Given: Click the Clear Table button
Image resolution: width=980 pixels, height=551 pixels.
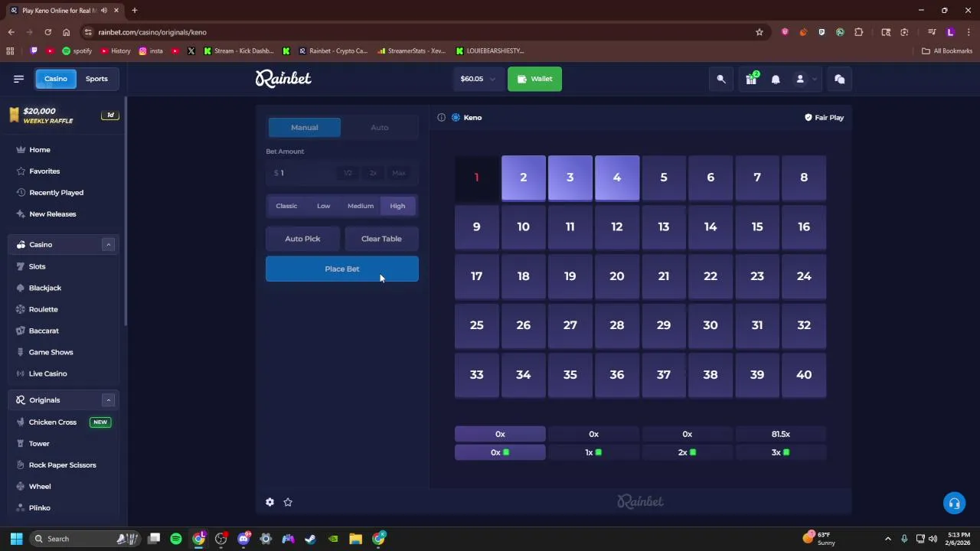Looking at the screenshot, I should pyautogui.click(x=381, y=239).
